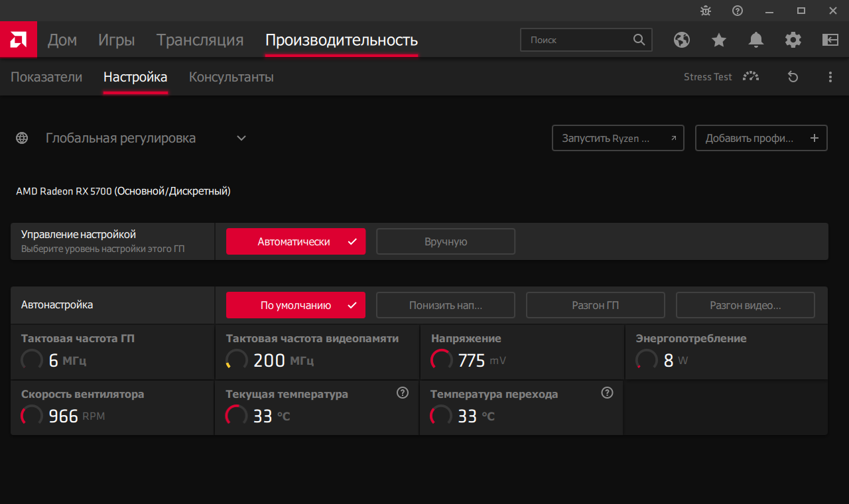Click the Управление настройкой label
Screen dimensions: 849x504
pyautogui.click(x=78, y=234)
